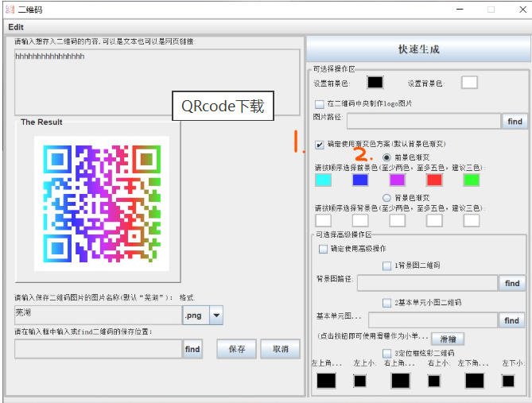Screen dimensions: 532x403
Task: Open the Edit menu
Action: pos(16,27)
